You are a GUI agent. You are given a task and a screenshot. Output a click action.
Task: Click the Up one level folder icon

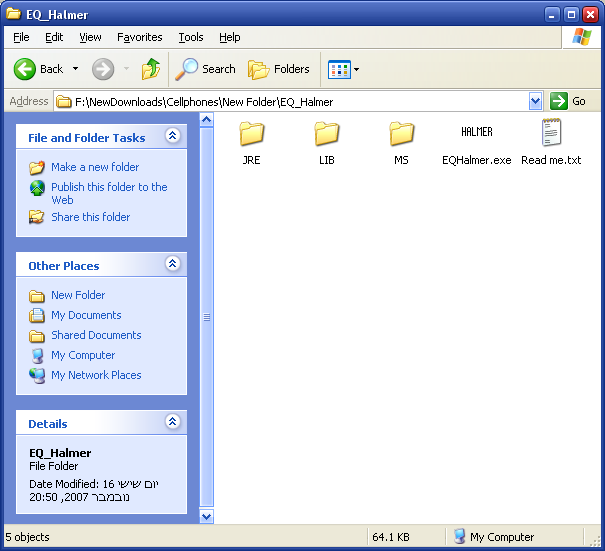click(151, 69)
